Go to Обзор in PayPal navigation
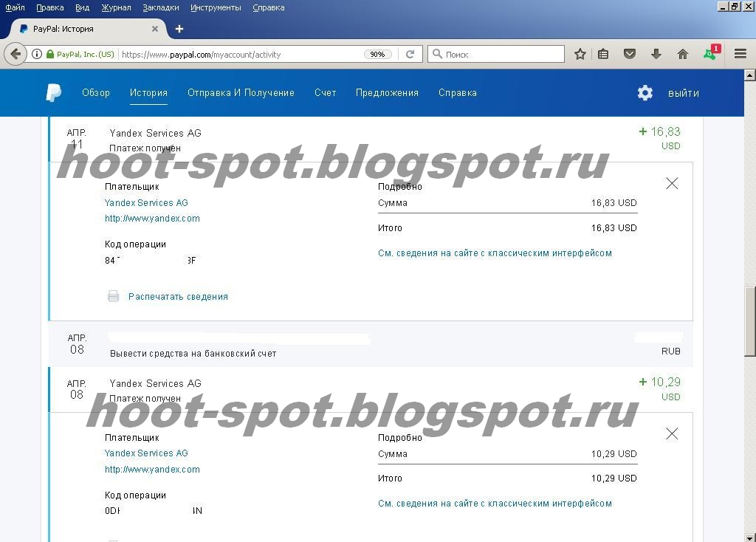 (x=96, y=92)
